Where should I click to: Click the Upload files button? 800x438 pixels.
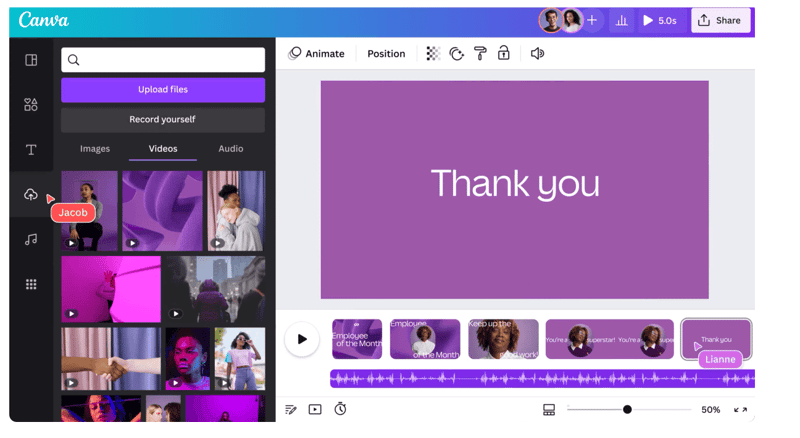click(x=163, y=90)
